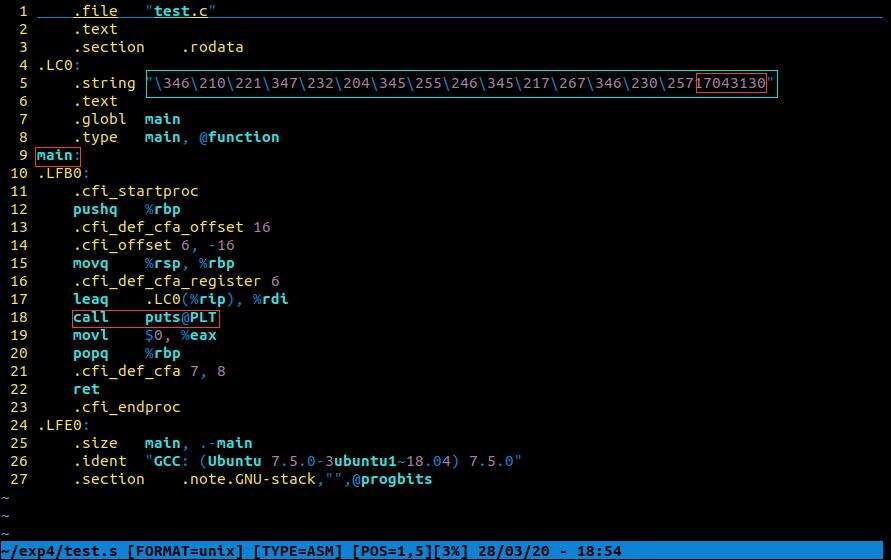Click the ~/exp4/test.s path in status line
Viewport: 891px width, 560px height.
[x=59, y=551]
